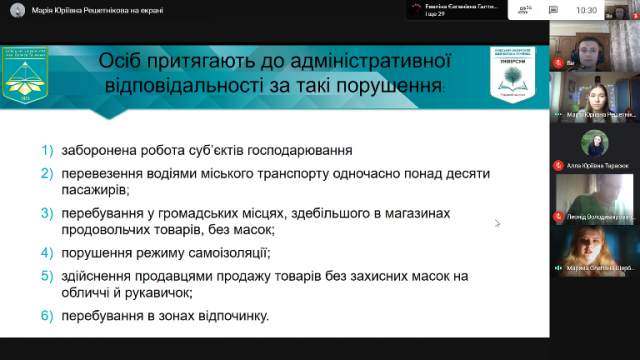Click the "Універсум" tree logo on the slide
The image size is (640, 360).
[513, 74]
